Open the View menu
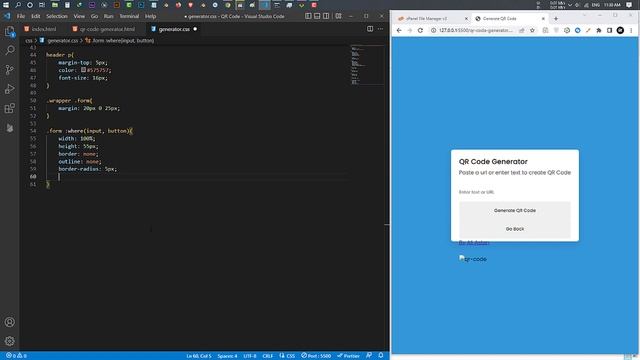640x360 pixels. 79,16
